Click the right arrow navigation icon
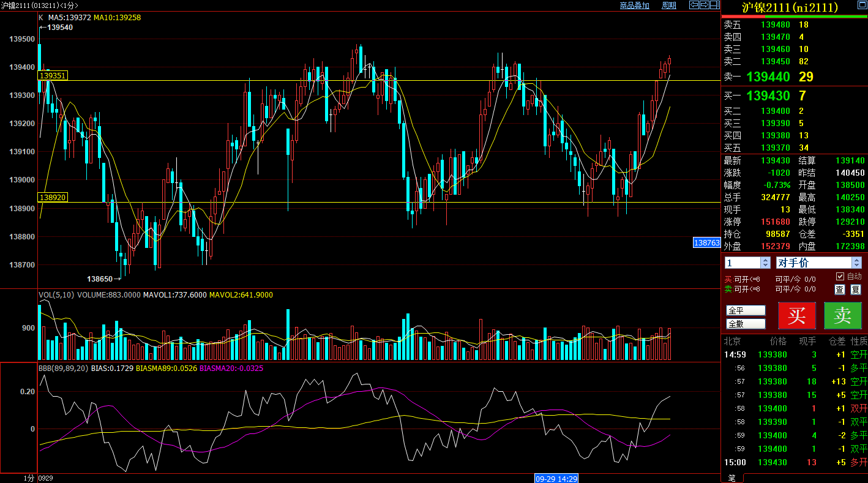Viewport: 868px width, 483px height. point(705,5)
